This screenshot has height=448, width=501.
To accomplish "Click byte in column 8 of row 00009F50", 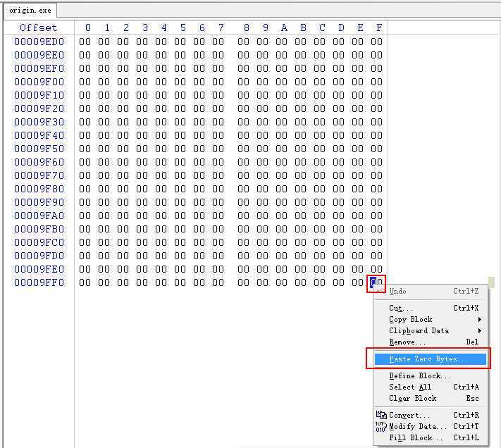I will pos(244,149).
